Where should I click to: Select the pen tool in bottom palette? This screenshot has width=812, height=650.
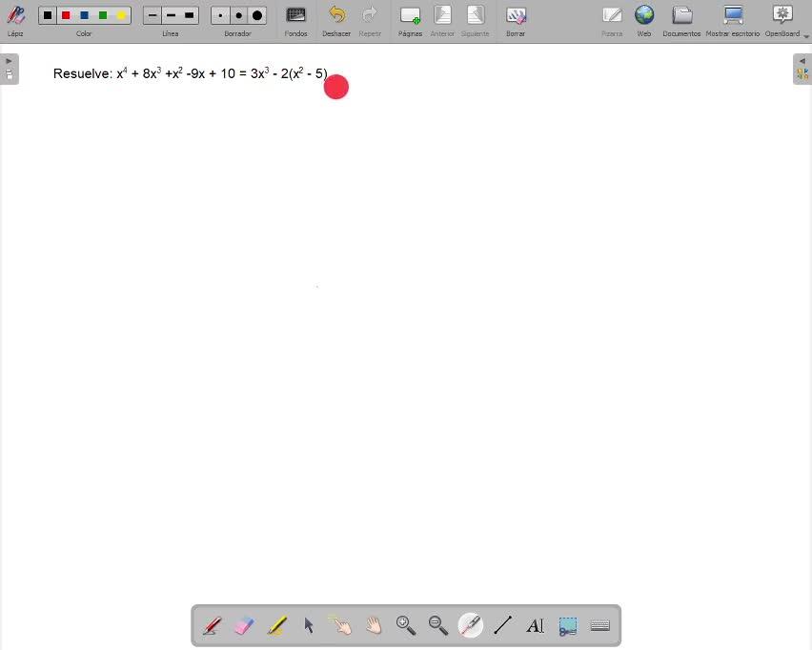(x=212, y=625)
